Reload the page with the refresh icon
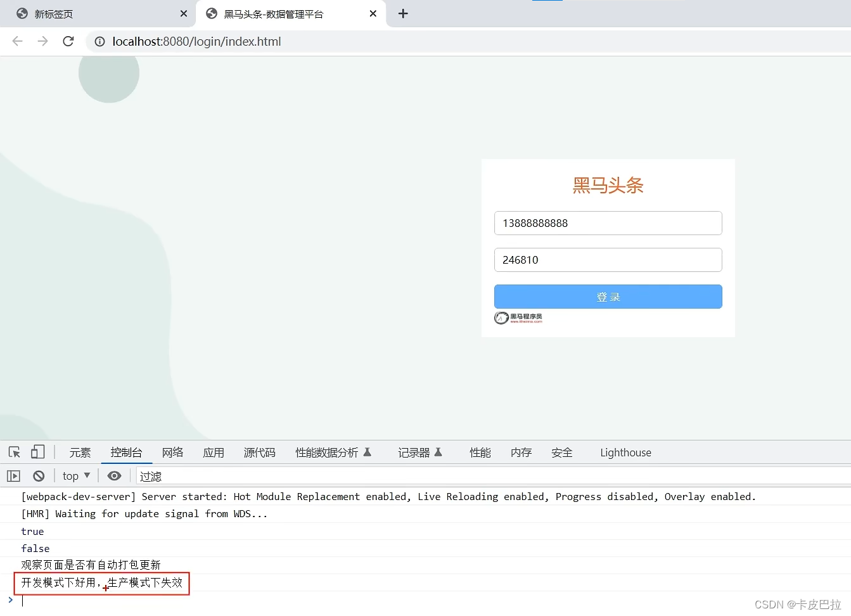Viewport: 851px width, 616px height. pos(68,41)
